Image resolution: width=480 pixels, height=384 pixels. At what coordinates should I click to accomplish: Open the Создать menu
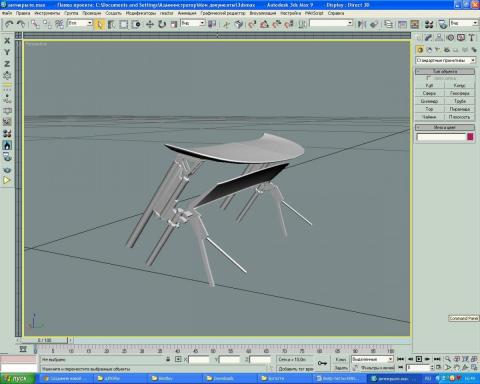pyautogui.click(x=113, y=13)
